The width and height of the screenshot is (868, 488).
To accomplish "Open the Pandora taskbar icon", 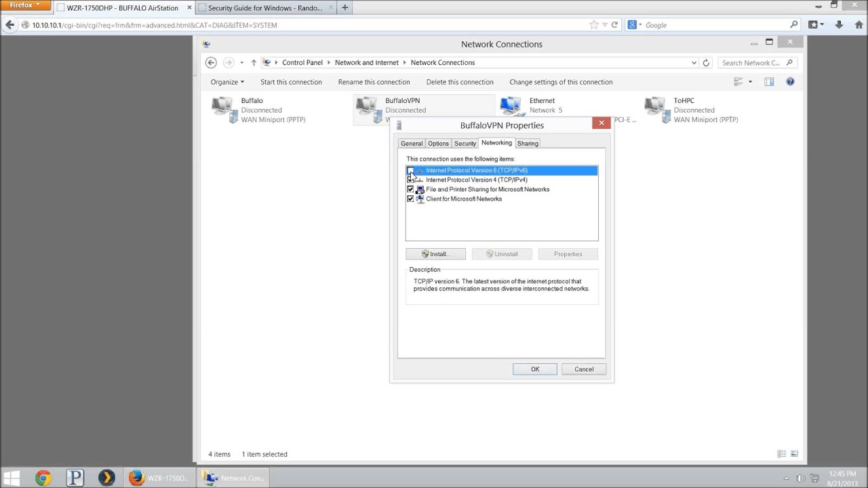I will pos(75,478).
